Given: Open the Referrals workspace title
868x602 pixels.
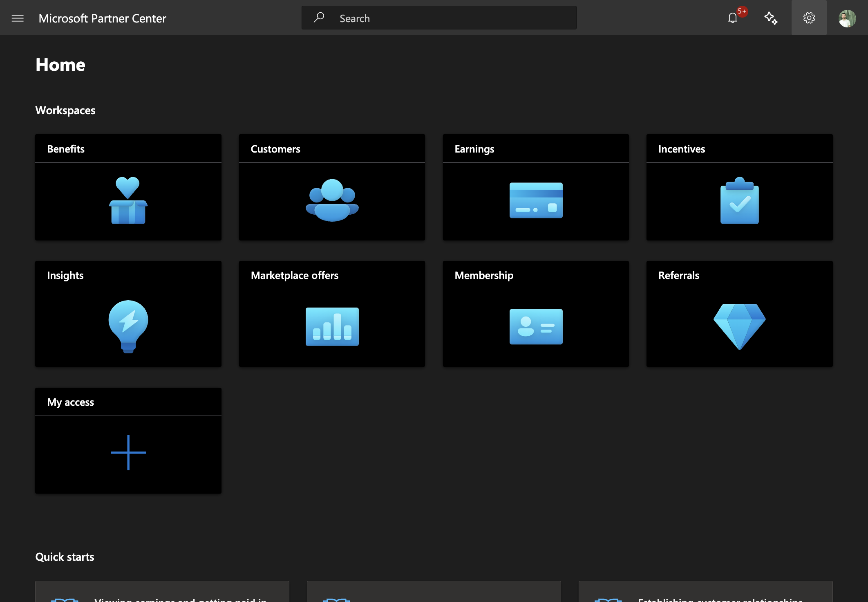Looking at the screenshot, I should point(678,275).
